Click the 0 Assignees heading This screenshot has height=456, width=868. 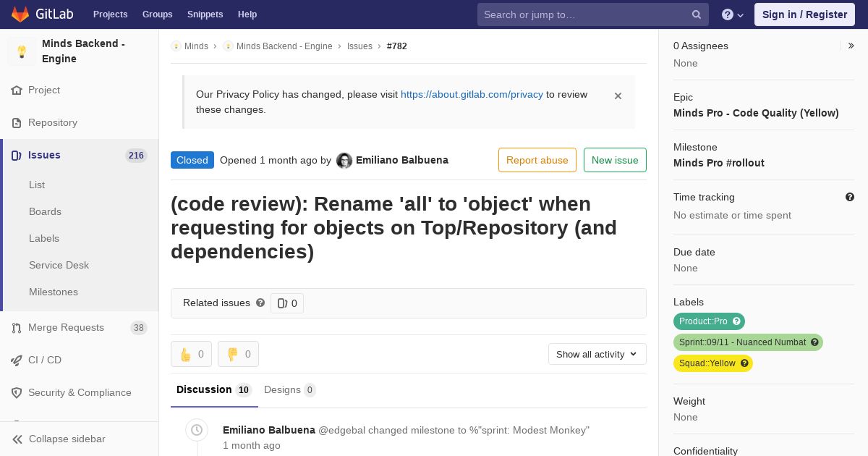[701, 46]
